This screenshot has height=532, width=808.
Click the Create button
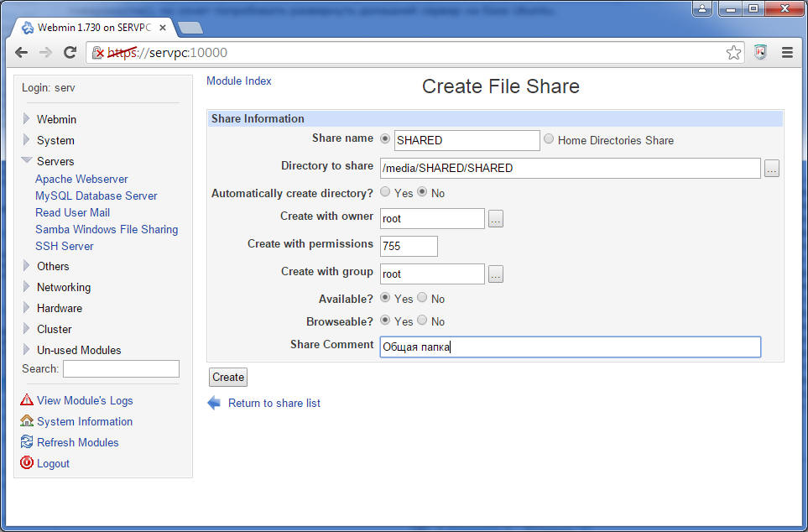click(228, 378)
